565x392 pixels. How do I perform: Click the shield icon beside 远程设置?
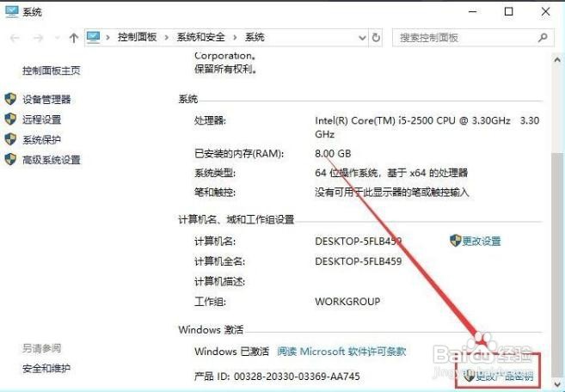pyautogui.click(x=10, y=119)
